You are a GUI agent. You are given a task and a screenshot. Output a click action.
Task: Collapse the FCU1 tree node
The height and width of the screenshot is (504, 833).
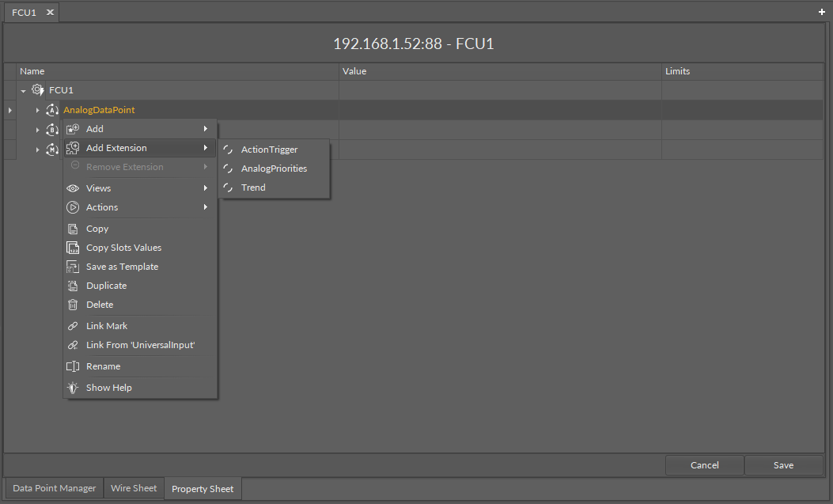[x=23, y=89]
